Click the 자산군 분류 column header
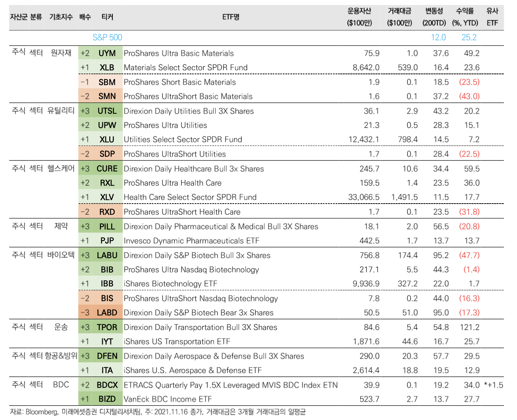 [x=26, y=17]
